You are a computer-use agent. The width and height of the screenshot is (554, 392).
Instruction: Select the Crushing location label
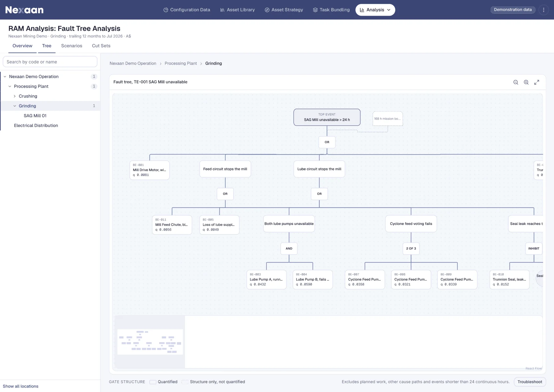pos(28,96)
